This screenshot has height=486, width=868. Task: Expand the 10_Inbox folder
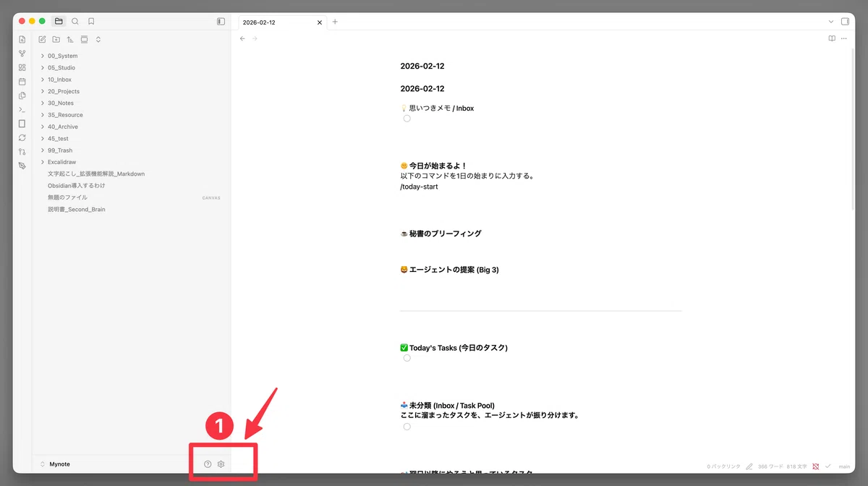coord(43,80)
